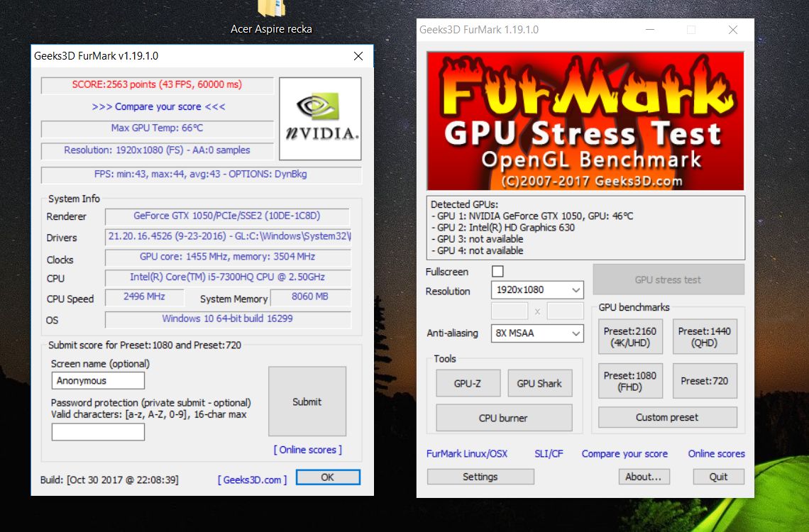This screenshot has width=809, height=532.
Task: Open Online scores link in main FurMark window
Action: click(x=717, y=454)
